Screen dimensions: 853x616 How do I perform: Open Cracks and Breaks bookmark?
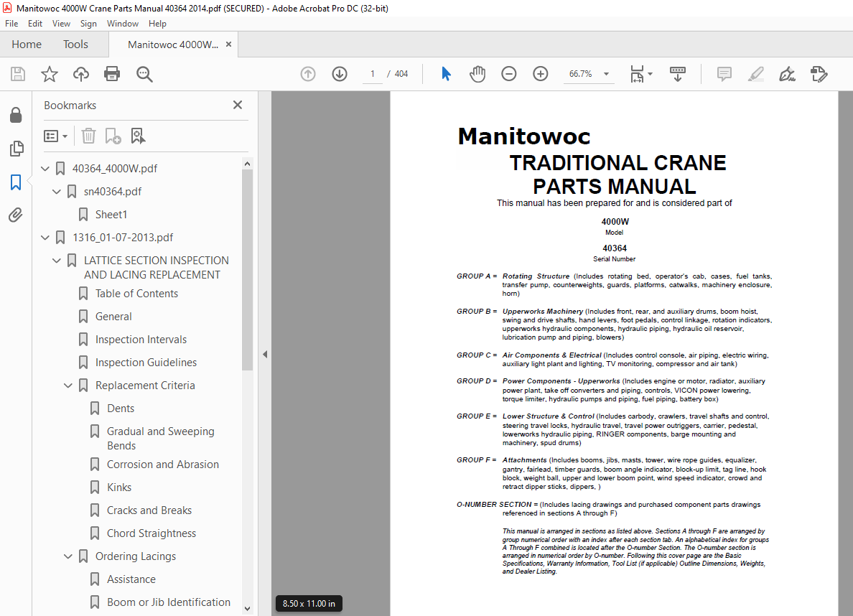(x=149, y=510)
